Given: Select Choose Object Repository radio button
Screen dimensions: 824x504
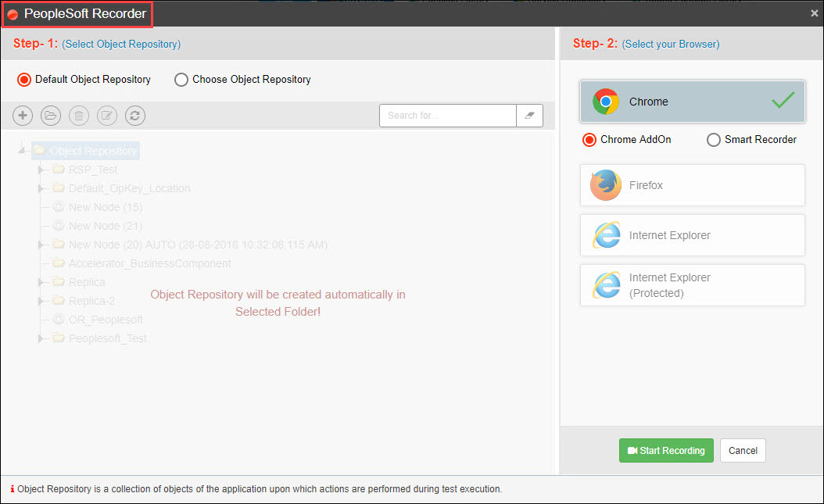Looking at the screenshot, I should click(181, 80).
